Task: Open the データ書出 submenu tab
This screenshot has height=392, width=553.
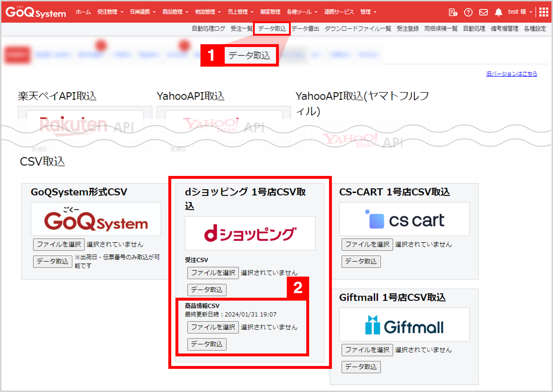Action: [x=305, y=29]
